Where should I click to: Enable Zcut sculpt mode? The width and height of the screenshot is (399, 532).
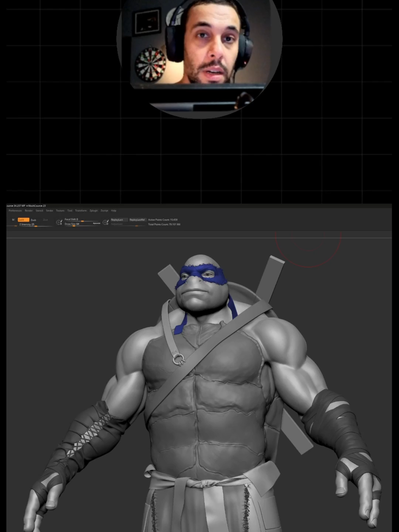click(x=45, y=220)
